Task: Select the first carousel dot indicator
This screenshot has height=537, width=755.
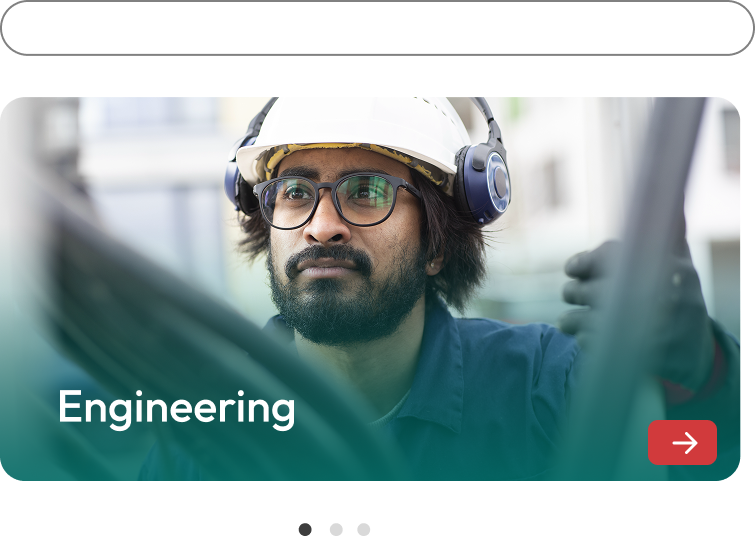Action: pos(305,529)
